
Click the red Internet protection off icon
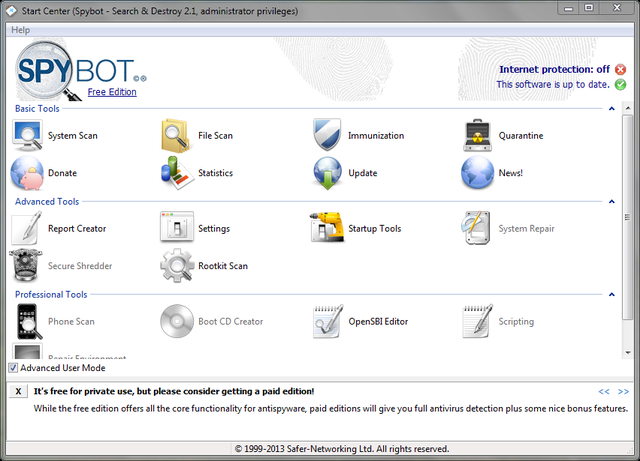tap(620, 69)
